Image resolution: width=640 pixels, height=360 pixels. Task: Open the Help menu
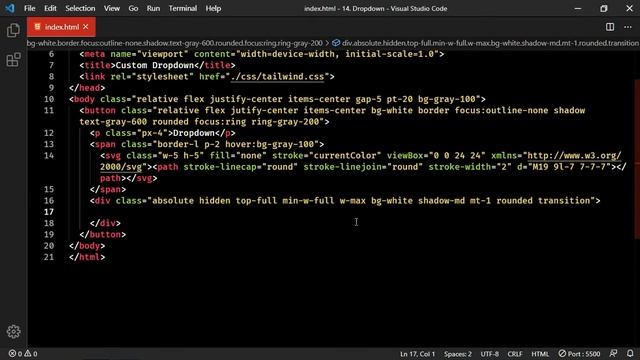(x=213, y=8)
